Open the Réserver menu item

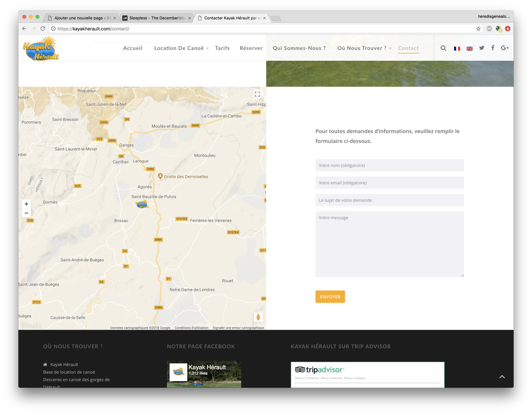coord(251,48)
